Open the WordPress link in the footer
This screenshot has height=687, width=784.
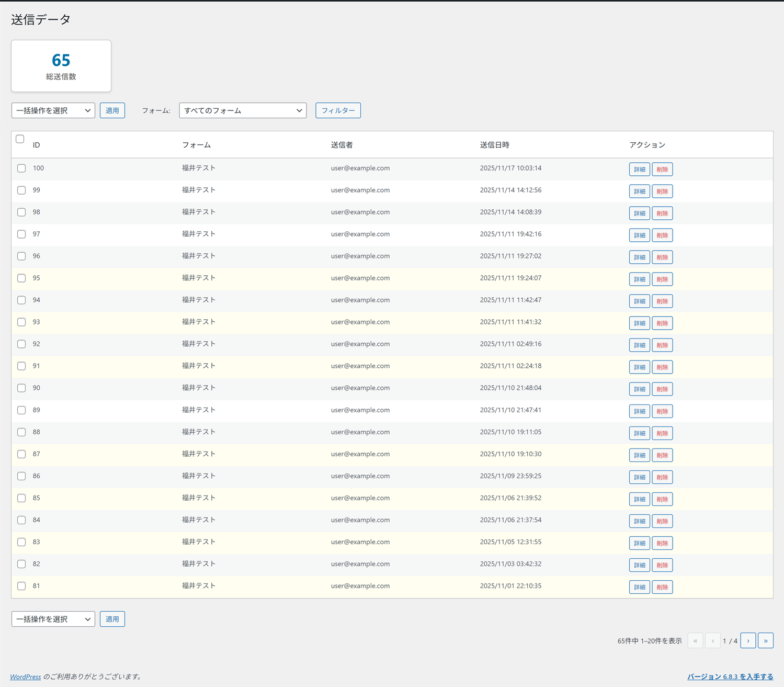(25, 677)
